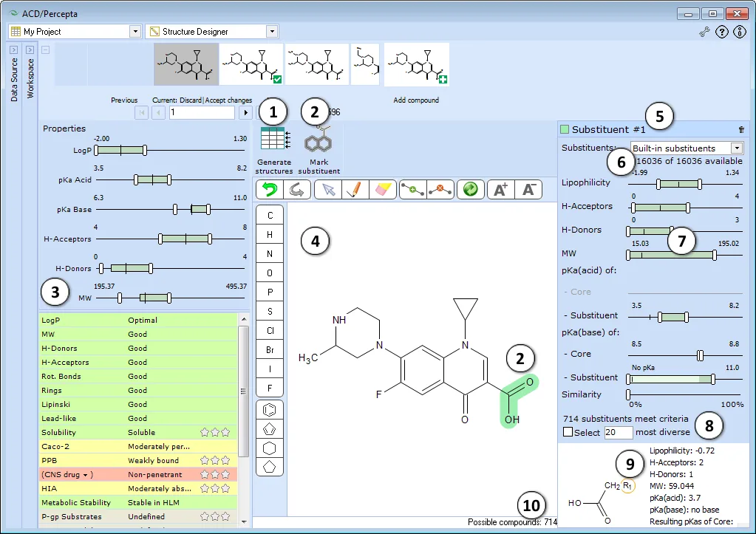
Task: Select the arrow pointer tool
Action: [x=328, y=189]
